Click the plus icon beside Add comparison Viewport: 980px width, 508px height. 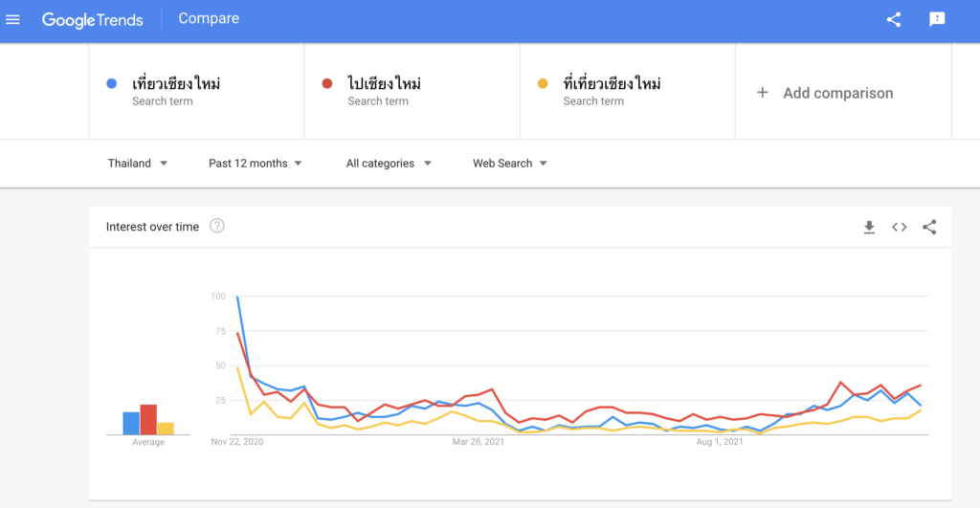point(762,93)
